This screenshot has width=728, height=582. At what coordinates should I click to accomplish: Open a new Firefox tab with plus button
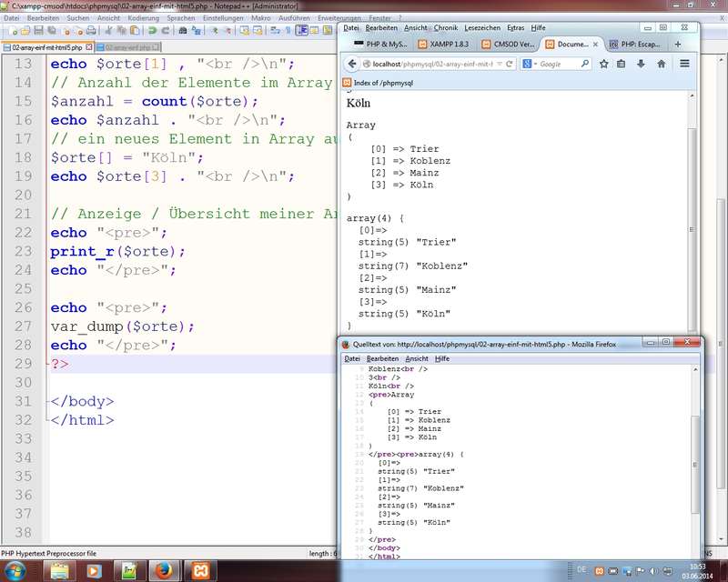[678, 44]
